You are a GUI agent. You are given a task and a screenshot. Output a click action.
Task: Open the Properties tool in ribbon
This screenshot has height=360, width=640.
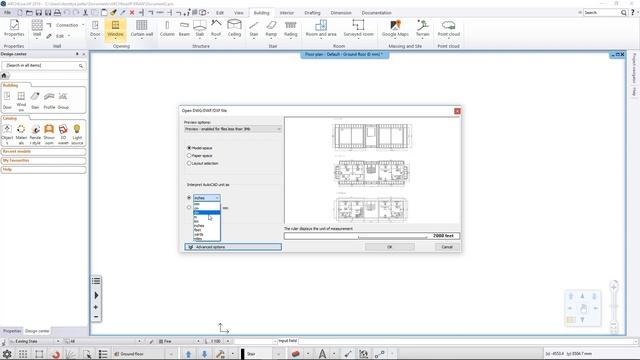[x=14, y=29]
